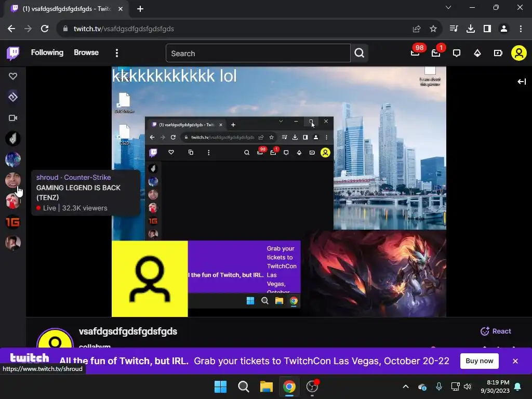Open the first sidebar channel with dark logo avatar
Screen dimensions: 532x399
point(13,138)
